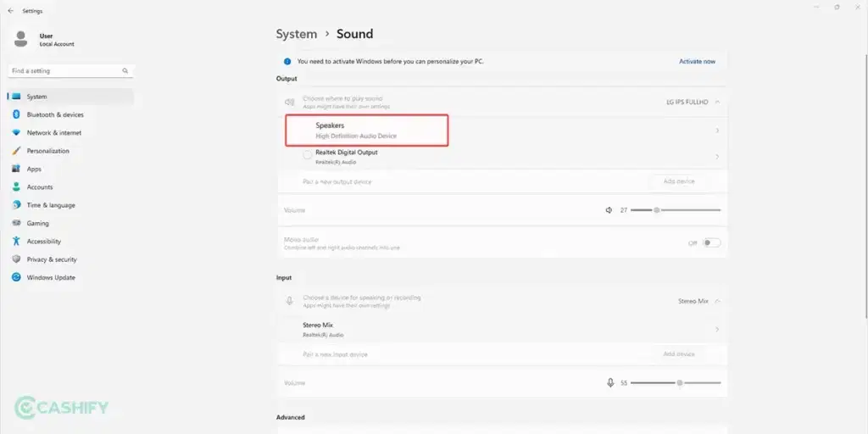Select Network & internet menu item

coord(71,133)
